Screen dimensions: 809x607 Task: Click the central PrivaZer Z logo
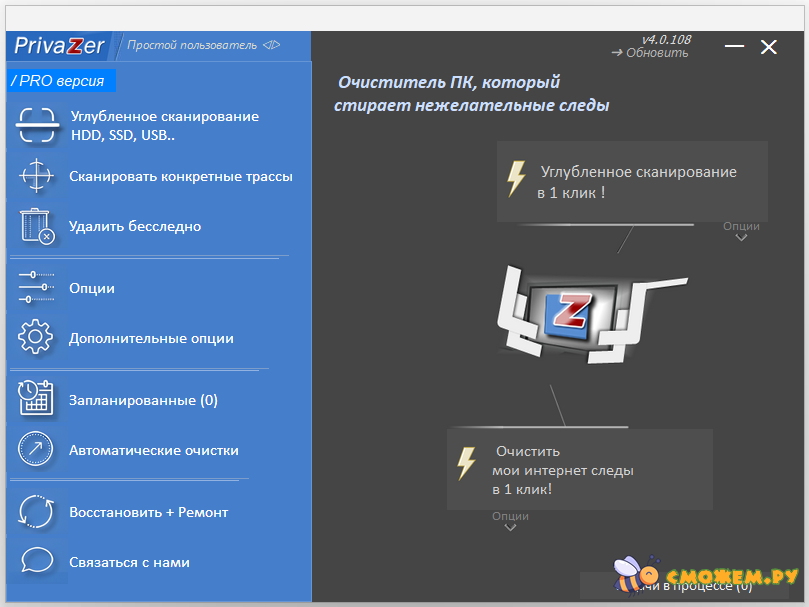click(568, 311)
